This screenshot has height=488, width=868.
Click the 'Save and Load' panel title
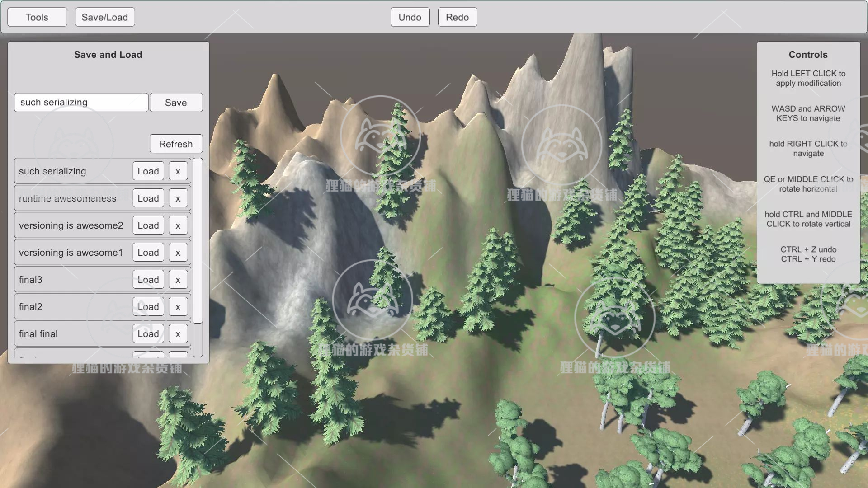coord(108,55)
